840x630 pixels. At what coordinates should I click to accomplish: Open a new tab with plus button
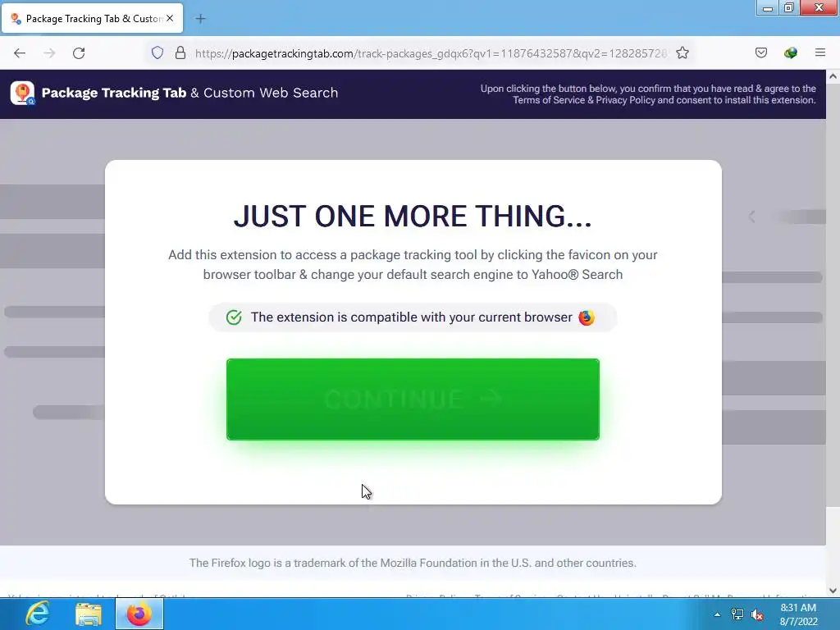coord(200,19)
